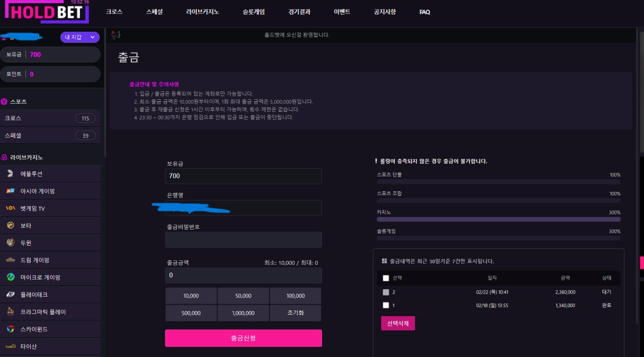Click the HOLDBET logo
This screenshot has width=644, height=357.
(x=44, y=12)
